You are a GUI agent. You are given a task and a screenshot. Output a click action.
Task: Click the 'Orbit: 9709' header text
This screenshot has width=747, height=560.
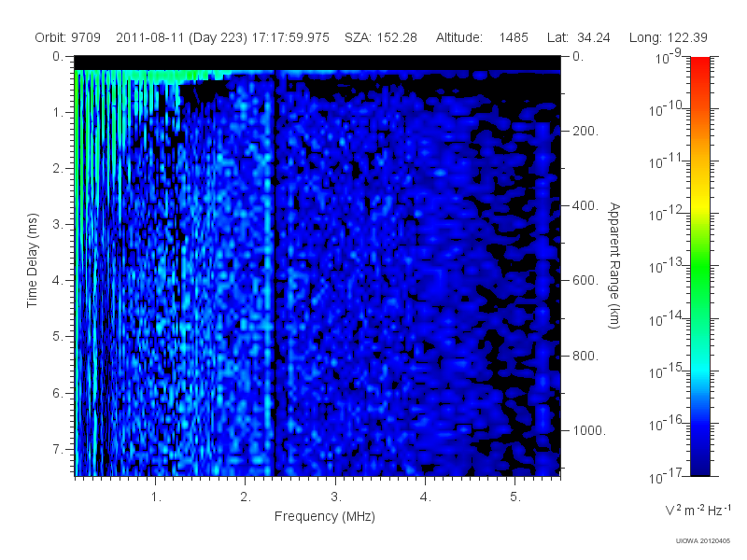click(67, 37)
